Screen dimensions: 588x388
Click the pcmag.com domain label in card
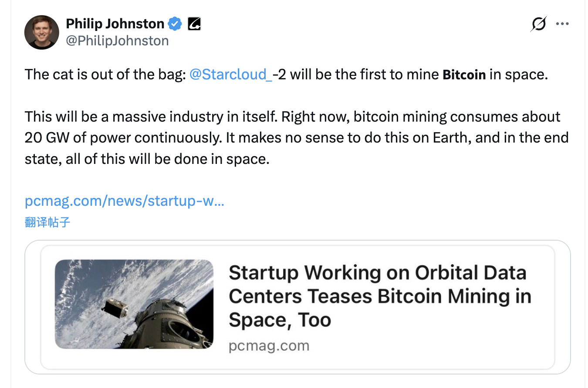point(269,346)
